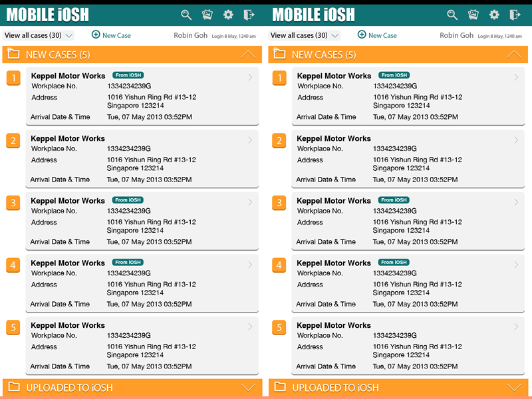The width and height of the screenshot is (532, 399).
Task: Click 'NEW CASES (5)' header title, left screen
Action: pyautogui.click(x=58, y=55)
